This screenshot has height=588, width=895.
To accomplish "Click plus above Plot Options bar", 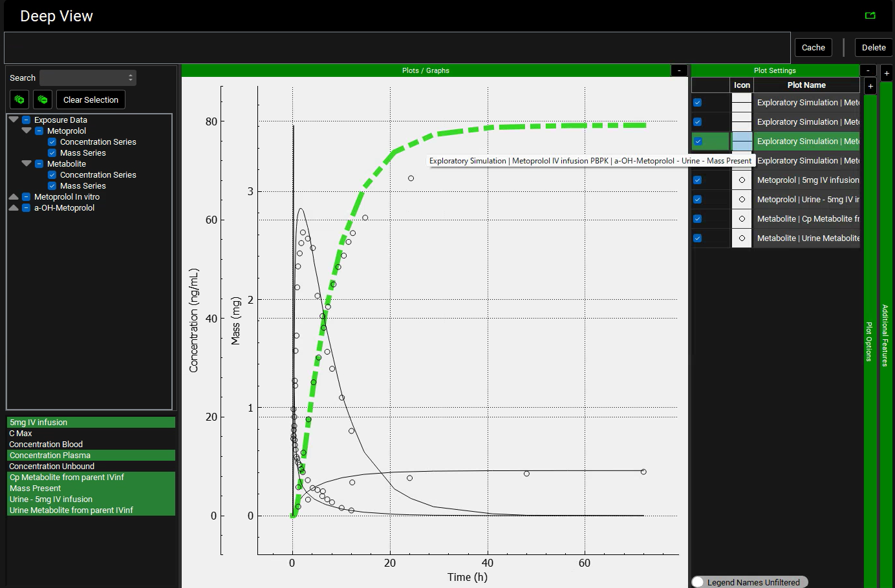I will (x=870, y=86).
